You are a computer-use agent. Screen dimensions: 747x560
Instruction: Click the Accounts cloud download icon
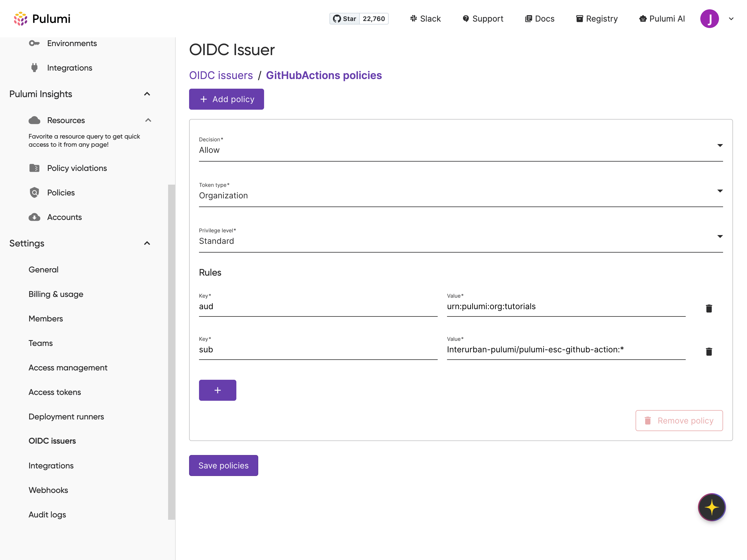point(34,217)
